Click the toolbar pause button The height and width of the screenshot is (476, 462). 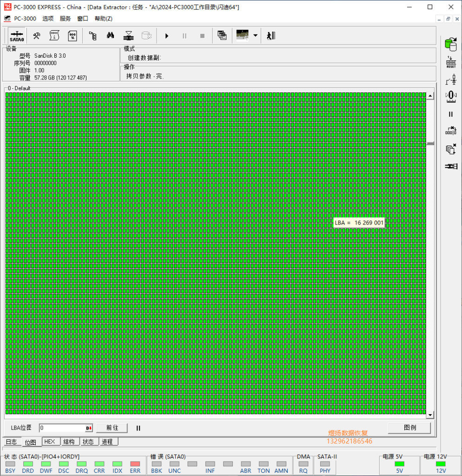click(185, 36)
